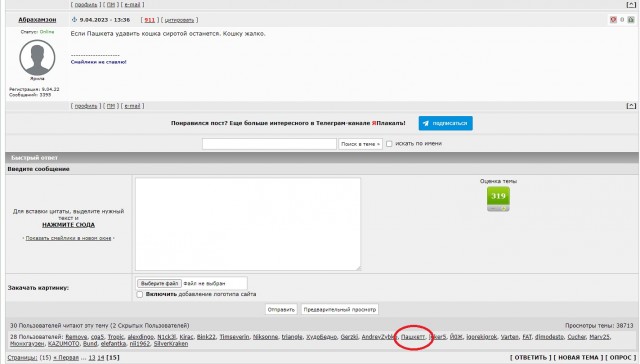Open user ЙОЖ's profile link

click(x=456, y=337)
